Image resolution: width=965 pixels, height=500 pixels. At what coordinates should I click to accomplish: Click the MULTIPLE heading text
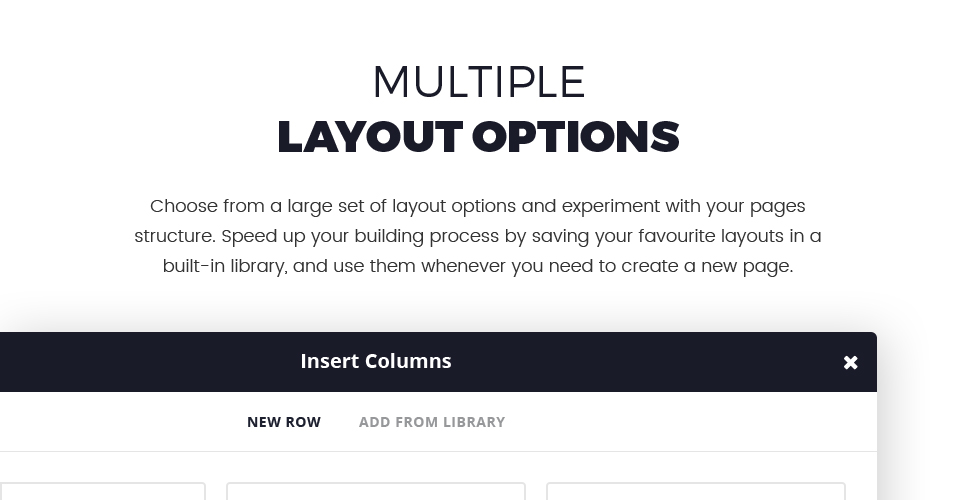479,82
